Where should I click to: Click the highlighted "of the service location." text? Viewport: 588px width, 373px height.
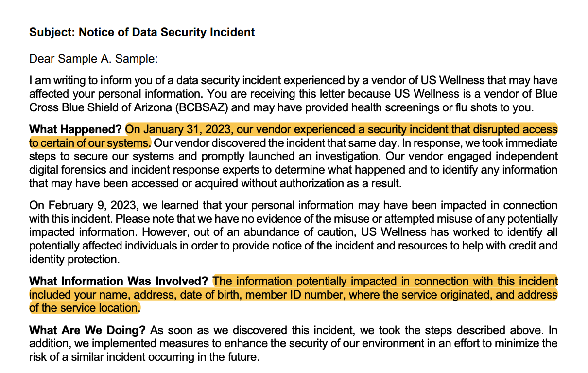click(x=85, y=308)
